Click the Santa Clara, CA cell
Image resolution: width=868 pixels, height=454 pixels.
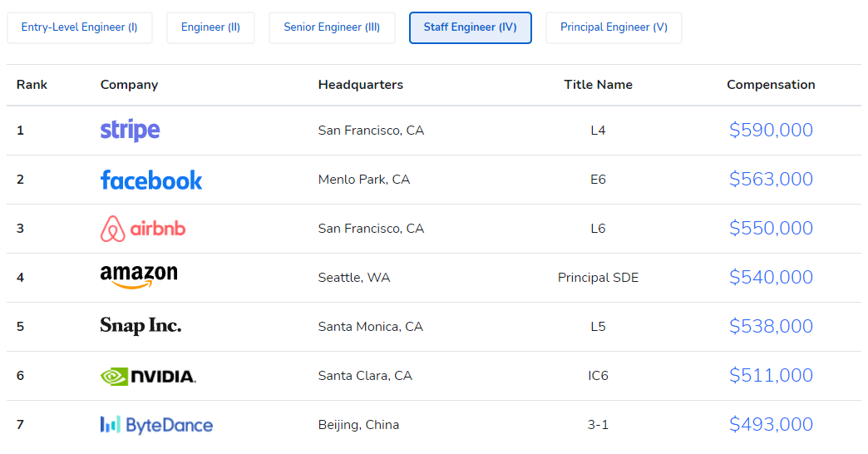click(x=365, y=376)
